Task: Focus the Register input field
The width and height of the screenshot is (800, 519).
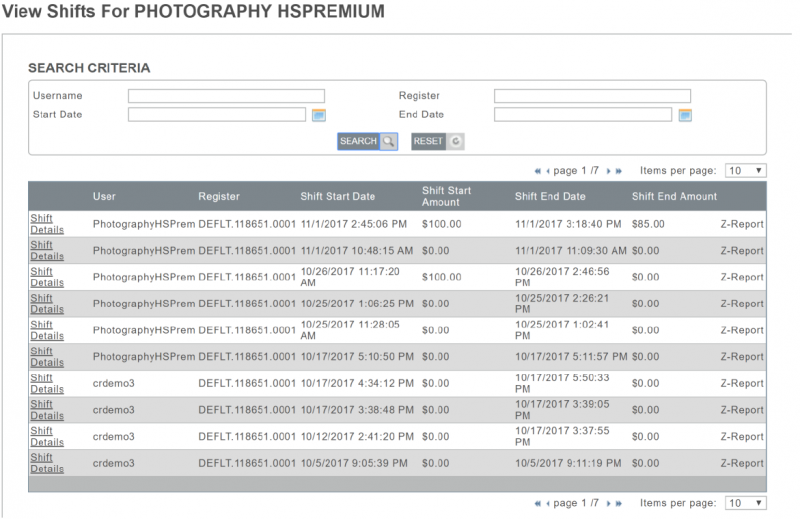Action: 592,96
